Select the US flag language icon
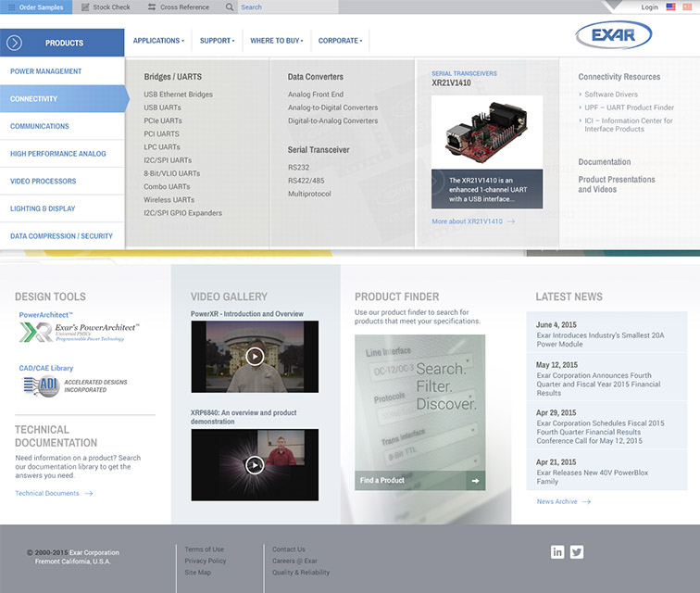 (671, 7)
